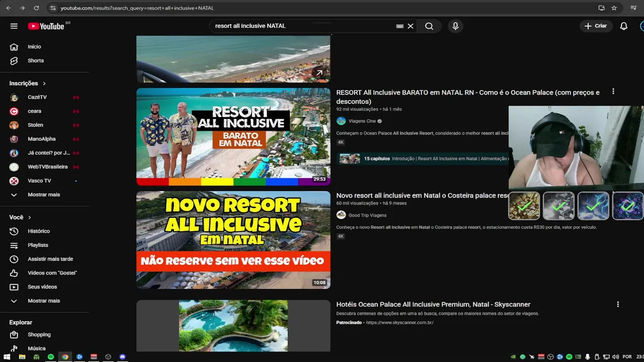The image size is (644, 362).
Task: Expand subscriptions with Mostrar mais
Action: 44,195
